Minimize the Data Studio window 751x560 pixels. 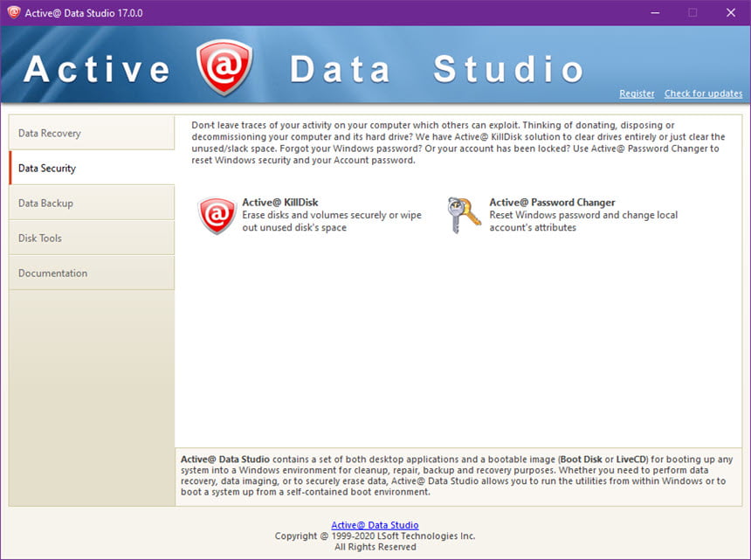655,12
